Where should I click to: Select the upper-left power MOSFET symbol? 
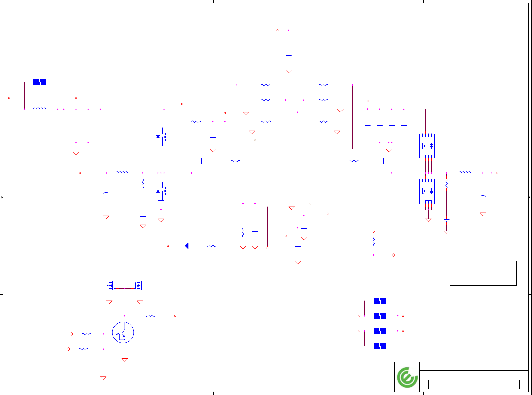click(163, 137)
